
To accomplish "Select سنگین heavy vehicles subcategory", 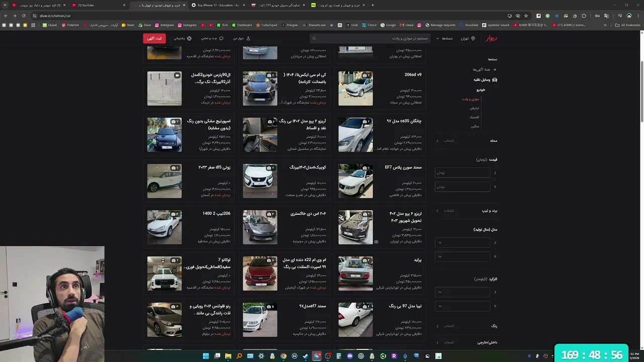I will (x=475, y=126).
